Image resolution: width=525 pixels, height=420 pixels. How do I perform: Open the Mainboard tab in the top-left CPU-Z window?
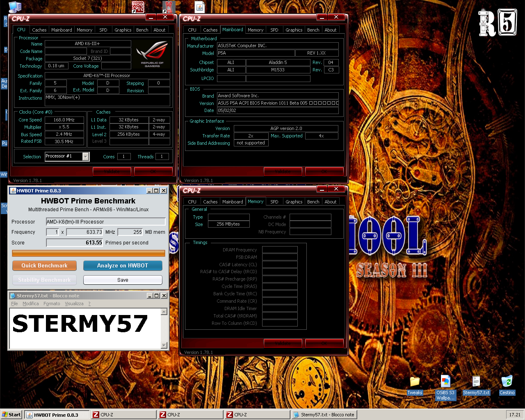coord(62,30)
